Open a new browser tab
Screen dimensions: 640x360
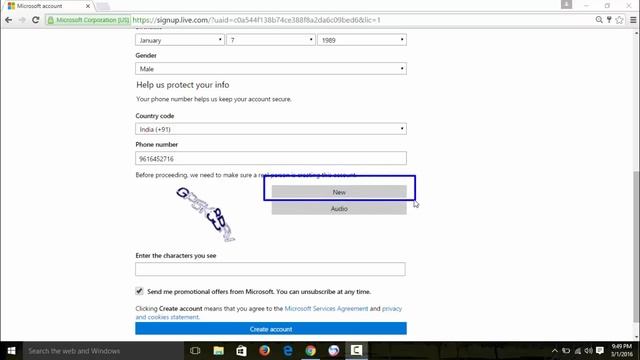coord(103,6)
